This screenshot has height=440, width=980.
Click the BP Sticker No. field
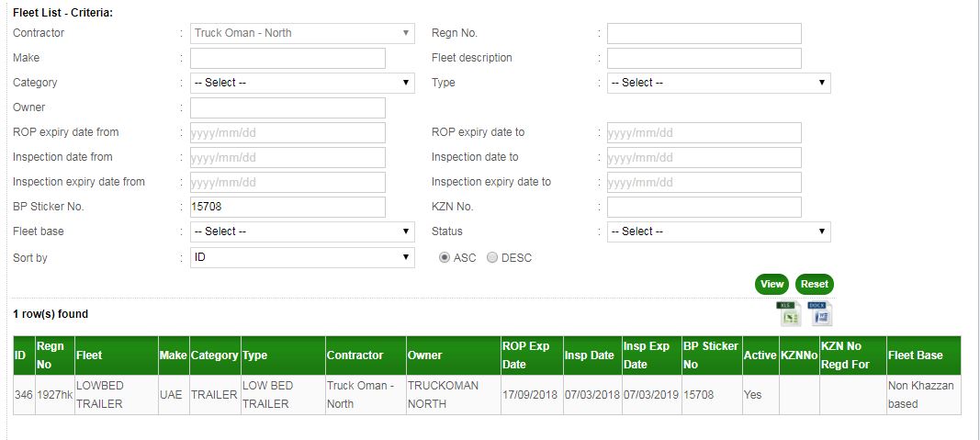287,207
